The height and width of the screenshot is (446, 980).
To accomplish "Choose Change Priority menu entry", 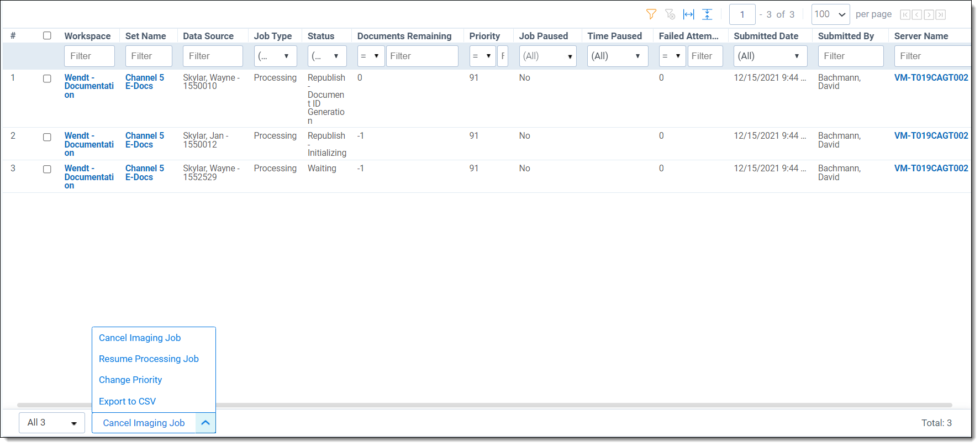I will pyautogui.click(x=130, y=380).
